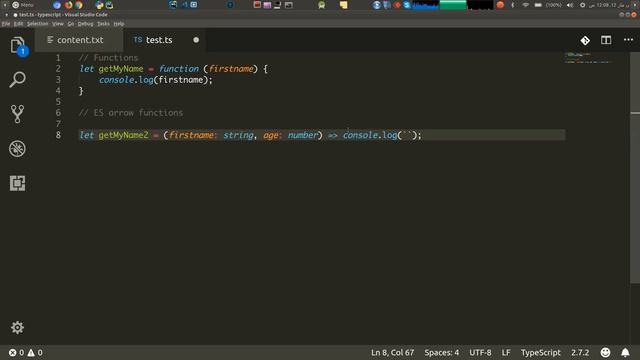The image size is (640, 360).
Task: Open the Manage gear icon in the activity bar
Action: click(x=17, y=327)
